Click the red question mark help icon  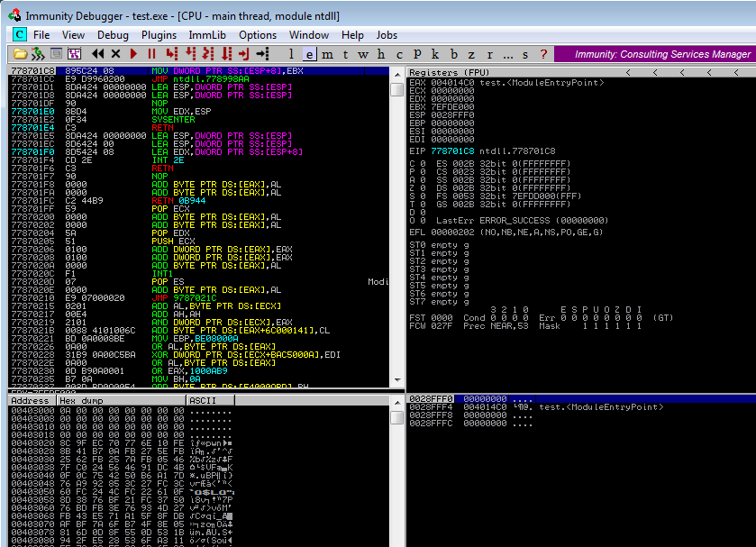click(x=542, y=54)
